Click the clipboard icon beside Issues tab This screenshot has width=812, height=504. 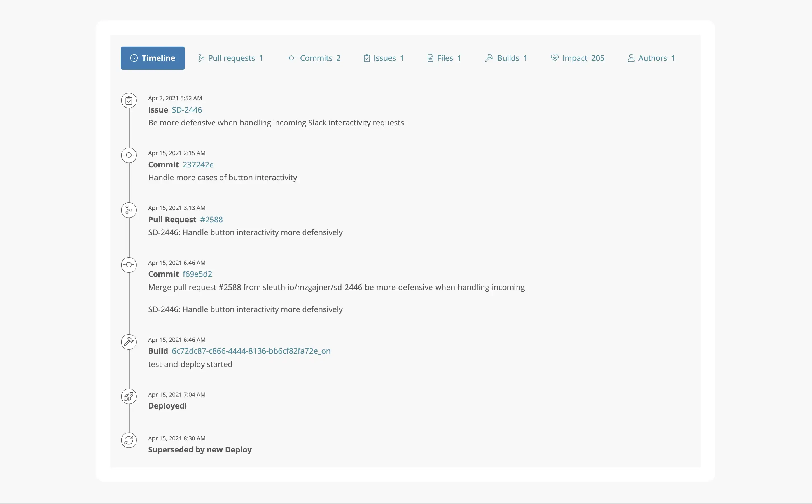pos(367,58)
